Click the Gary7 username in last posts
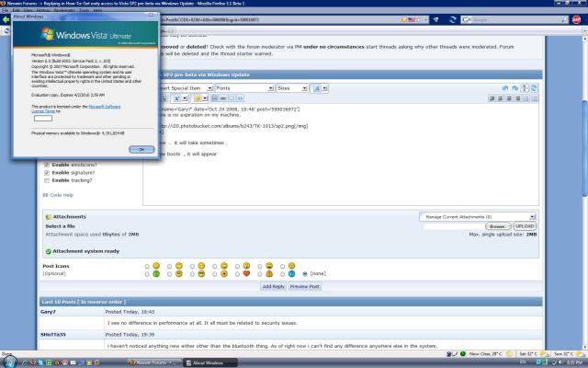588x368 pixels. [48, 312]
